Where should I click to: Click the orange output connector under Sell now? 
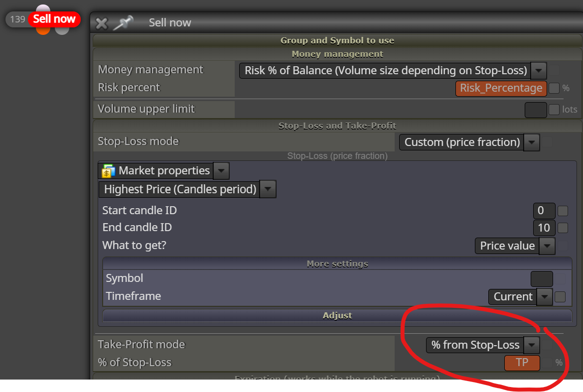43,30
